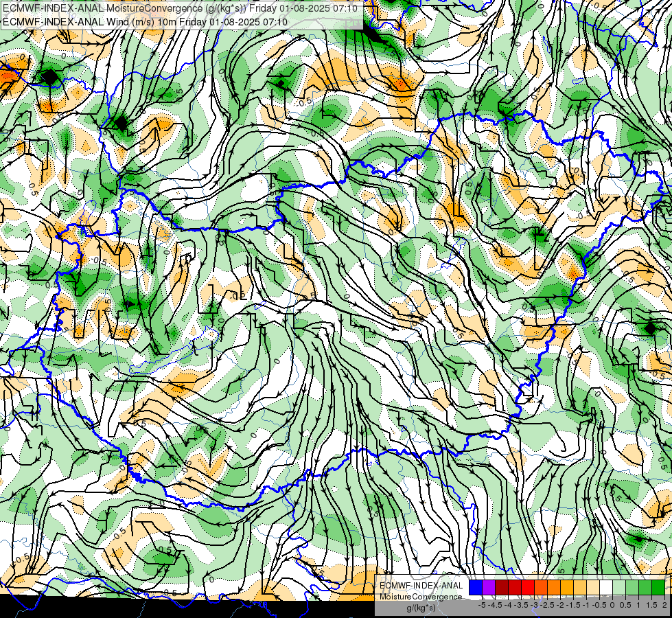Select the legend swatch between -3 and -2.5
672x618 pixels.
click(541, 588)
